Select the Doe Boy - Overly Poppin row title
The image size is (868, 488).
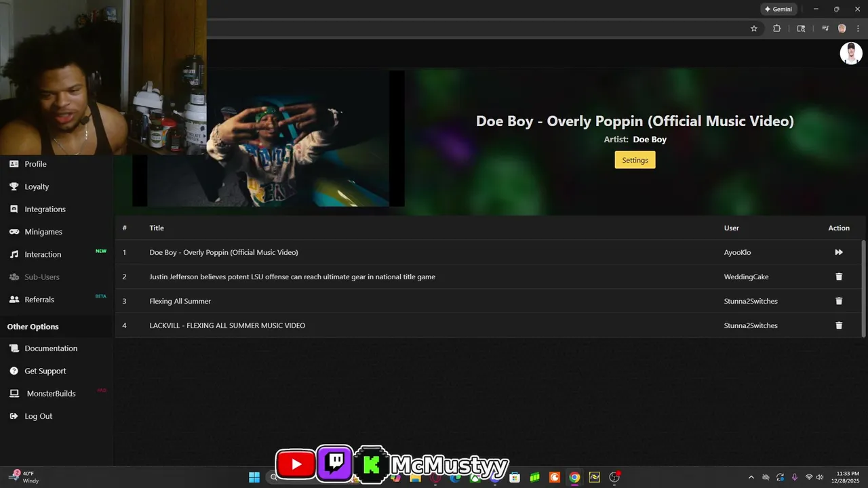224,252
